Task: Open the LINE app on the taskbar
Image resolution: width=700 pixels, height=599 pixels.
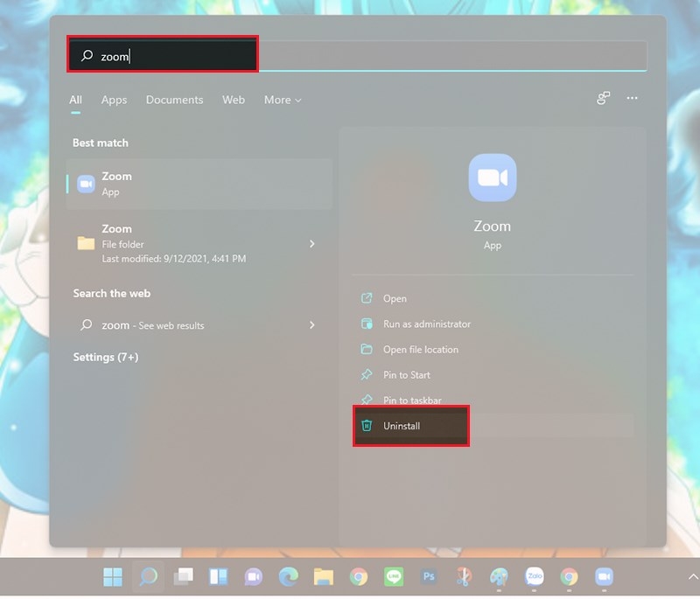Action: (394, 576)
